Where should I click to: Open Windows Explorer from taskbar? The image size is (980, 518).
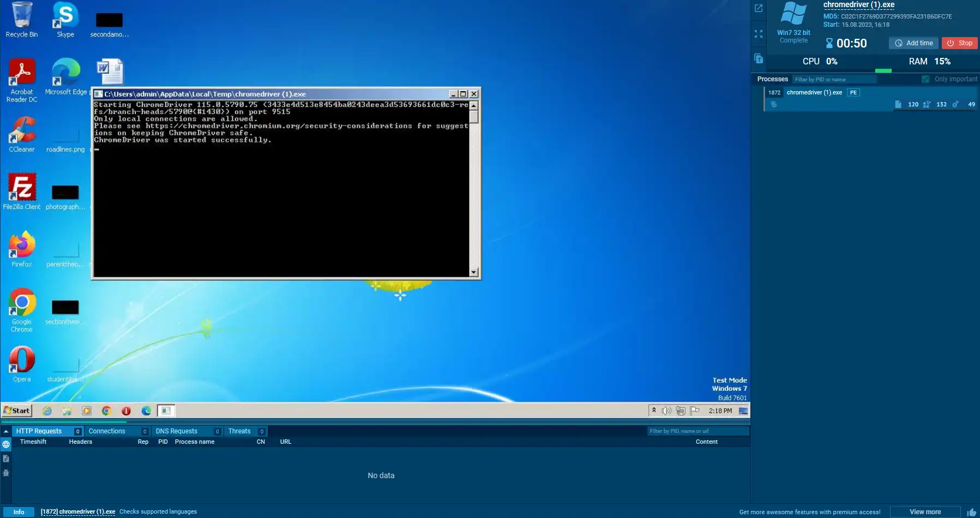point(67,410)
